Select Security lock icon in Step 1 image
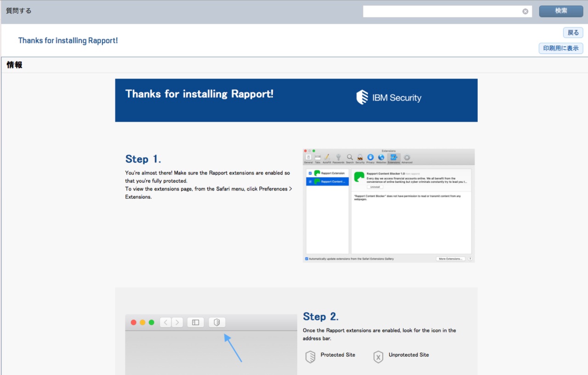Viewport: 588px width, 375px height. pyautogui.click(x=360, y=159)
